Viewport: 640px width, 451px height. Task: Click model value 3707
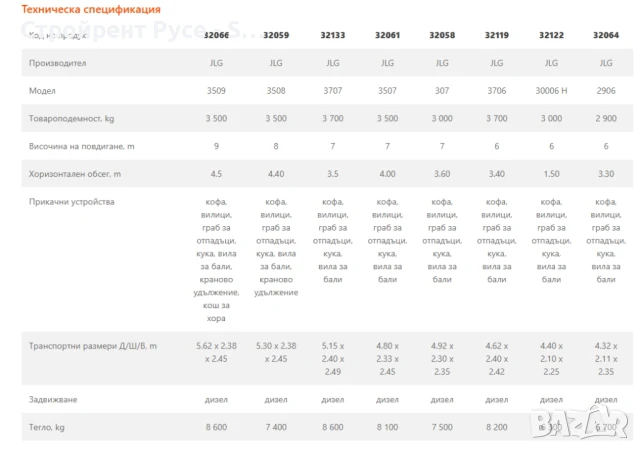tap(333, 91)
